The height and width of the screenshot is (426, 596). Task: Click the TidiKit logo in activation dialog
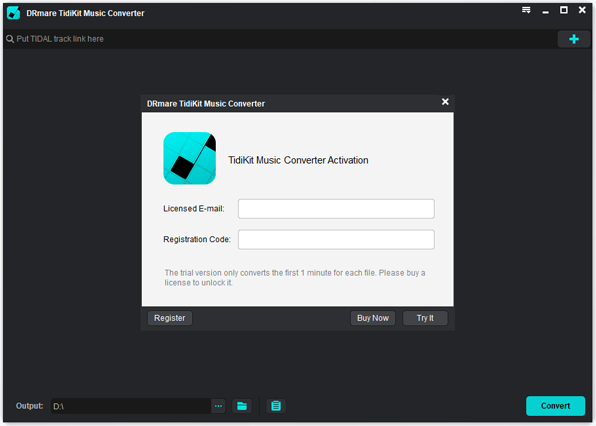[x=190, y=158]
